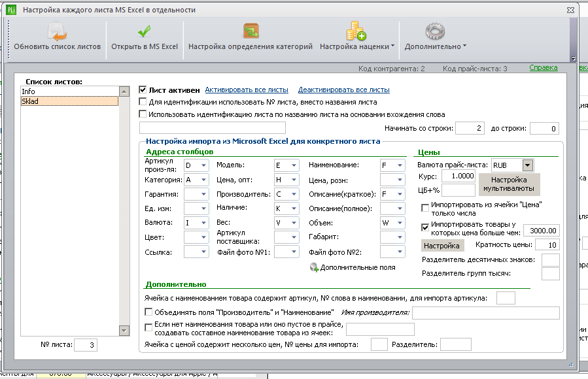588x379 pixels.
Task: Check Импортировать из ячейки Цена только числа
Action: pos(425,208)
